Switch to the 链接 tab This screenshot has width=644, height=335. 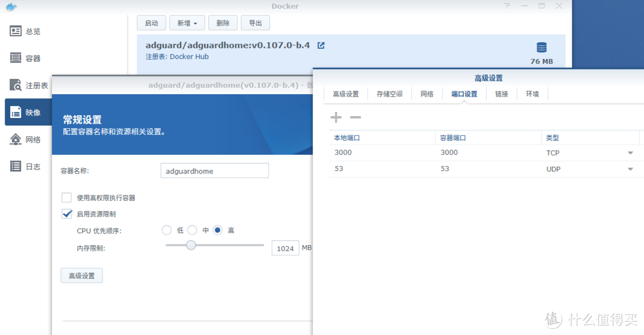[x=501, y=94]
